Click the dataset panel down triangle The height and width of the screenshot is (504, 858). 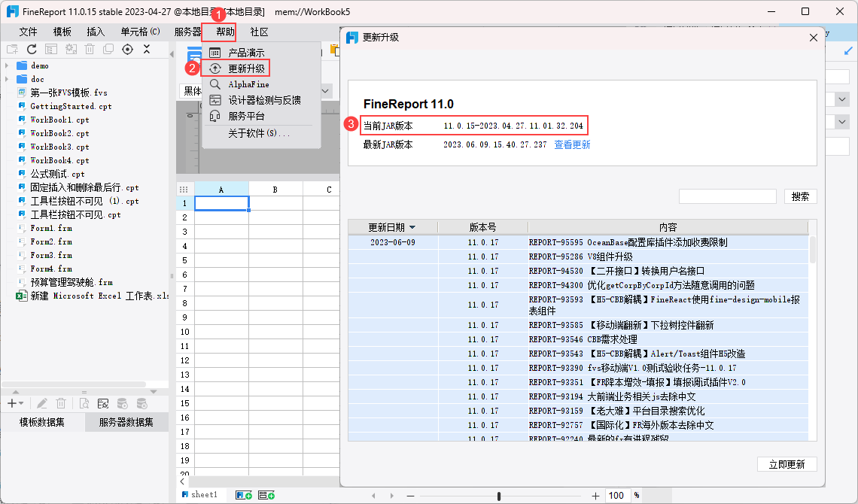pos(154,391)
